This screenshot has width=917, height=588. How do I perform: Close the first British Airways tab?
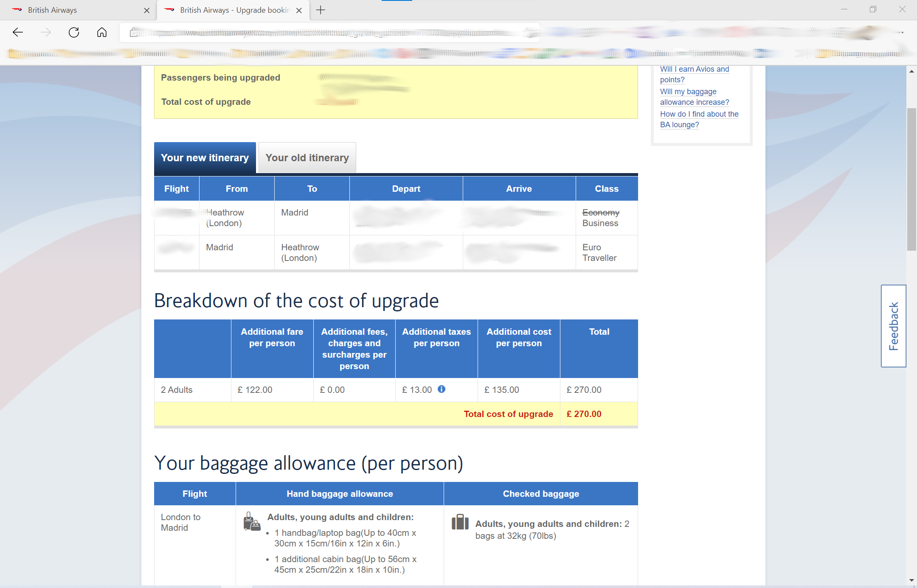click(147, 10)
